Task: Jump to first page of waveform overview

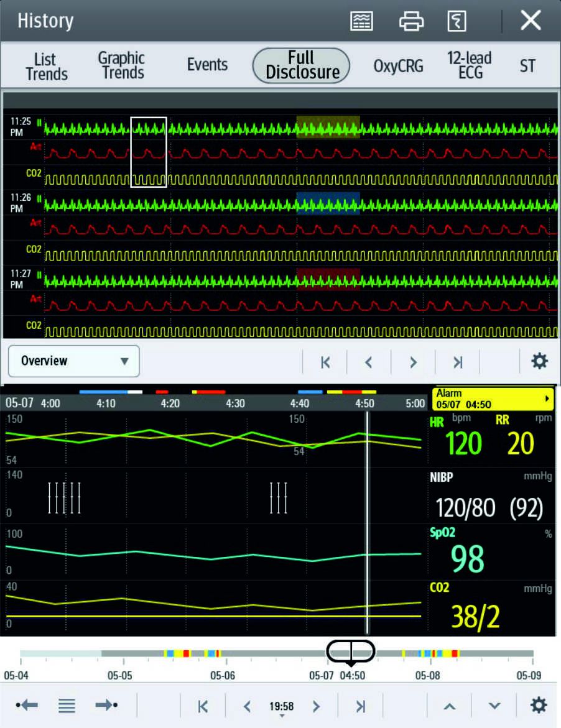Action: click(x=325, y=362)
